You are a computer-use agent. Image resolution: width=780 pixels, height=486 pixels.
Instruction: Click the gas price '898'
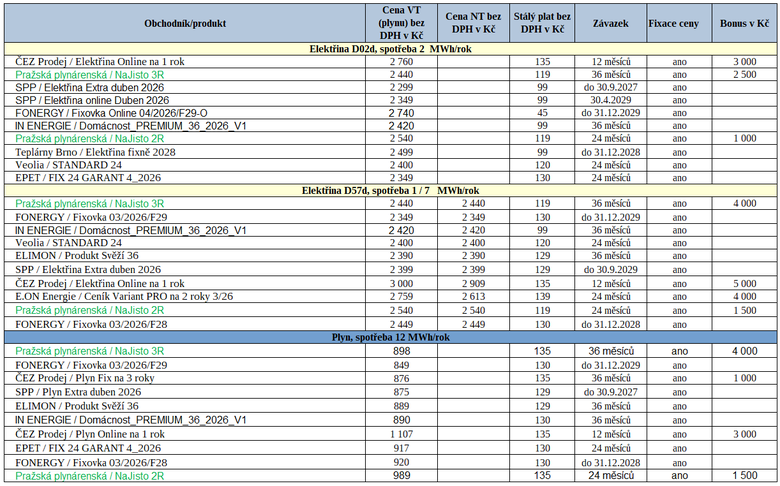401,351
